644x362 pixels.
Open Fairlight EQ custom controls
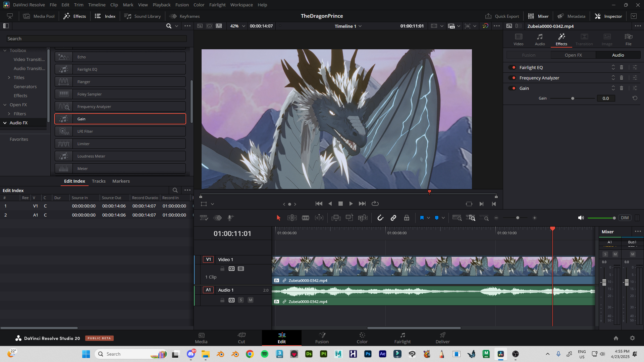coord(635,67)
